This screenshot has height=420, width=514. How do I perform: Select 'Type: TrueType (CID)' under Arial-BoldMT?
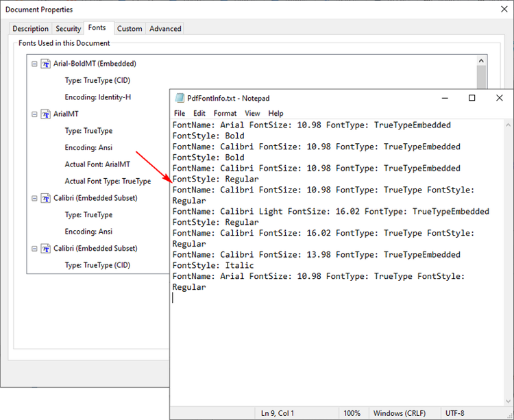[x=97, y=81]
